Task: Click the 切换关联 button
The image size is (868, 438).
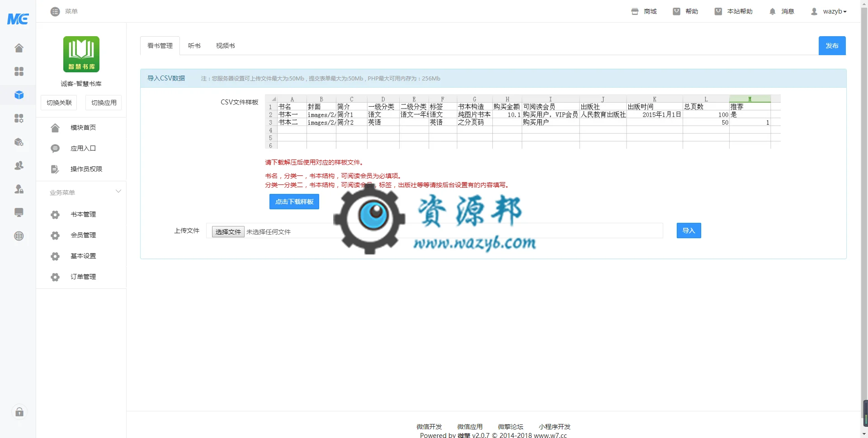Action: [x=59, y=103]
